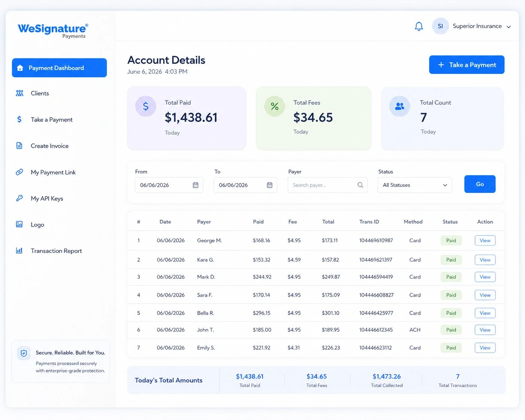Image resolution: width=525 pixels, height=420 pixels.
Task: Click the chain-link icon beside My Payment Link
Action: [x=19, y=172]
